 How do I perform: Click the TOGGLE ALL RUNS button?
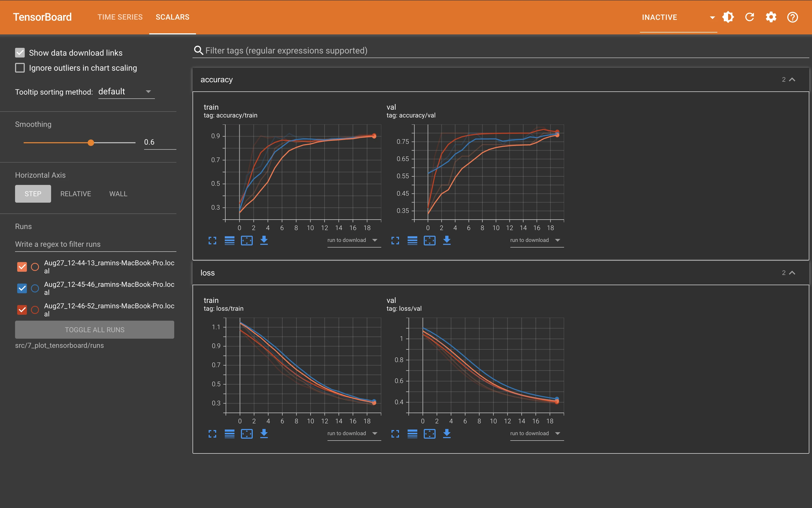click(94, 330)
